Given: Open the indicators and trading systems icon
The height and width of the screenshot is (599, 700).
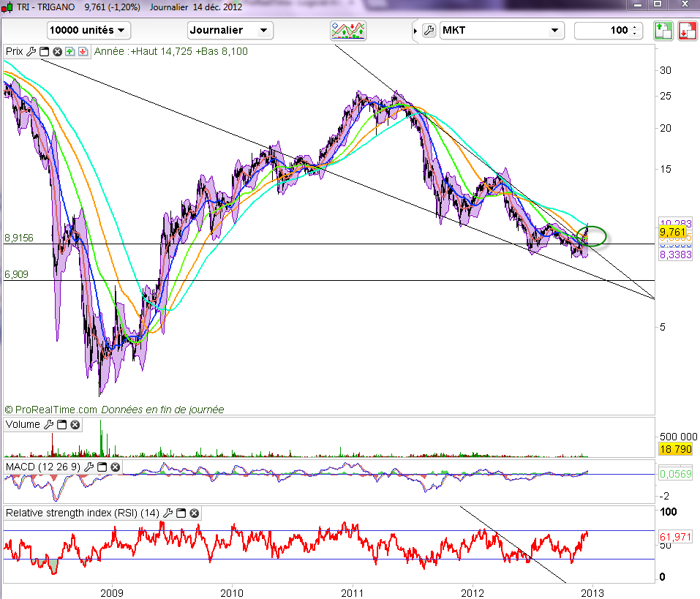Looking at the screenshot, I should (x=348, y=30).
